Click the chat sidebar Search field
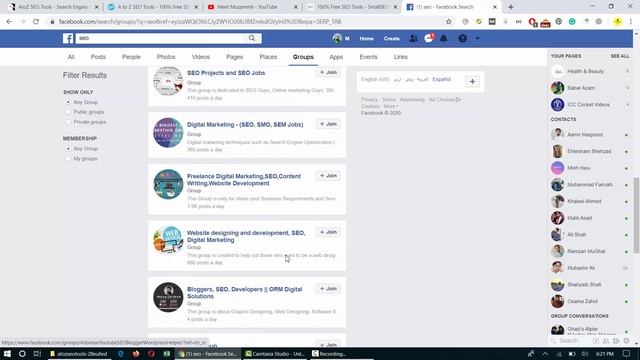 (569, 340)
